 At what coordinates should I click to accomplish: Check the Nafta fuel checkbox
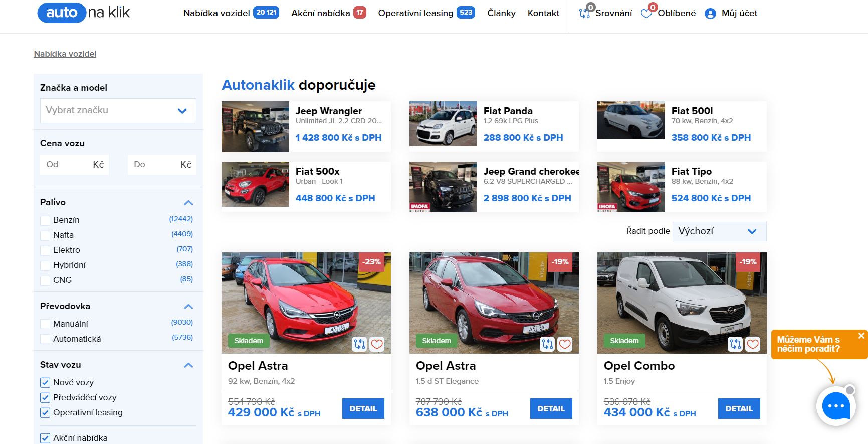(45, 235)
